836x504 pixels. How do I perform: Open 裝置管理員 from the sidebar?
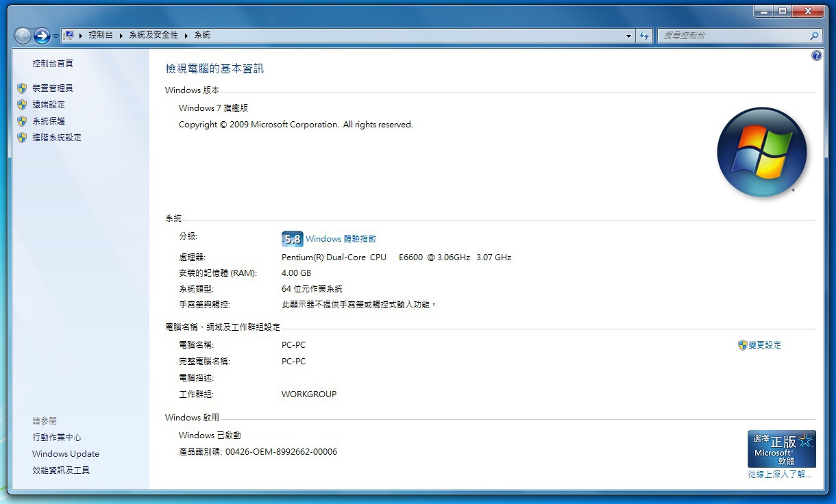coord(53,88)
